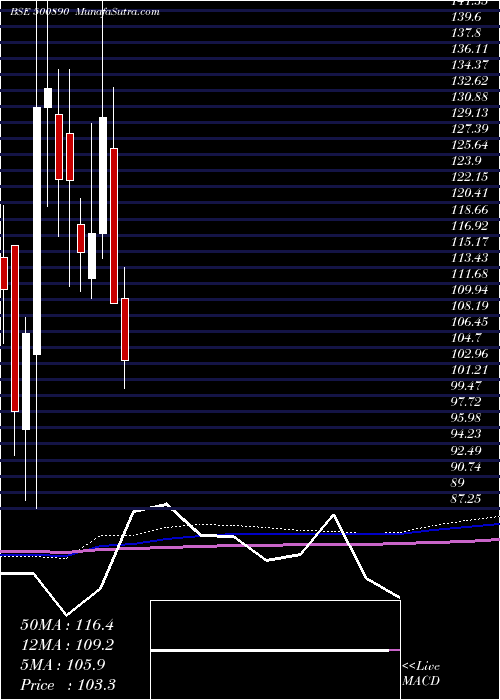Select the 101.21 price axis label
The image size is (500, 700).
pyautogui.click(x=469, y=370)
